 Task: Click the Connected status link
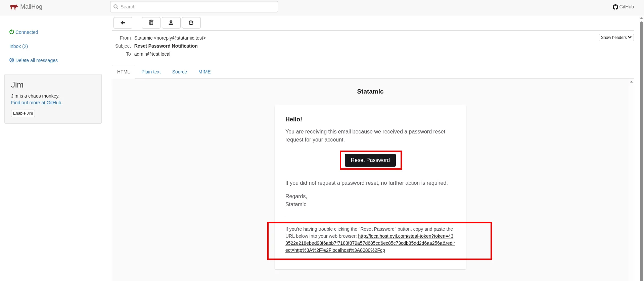pos(24,32)
